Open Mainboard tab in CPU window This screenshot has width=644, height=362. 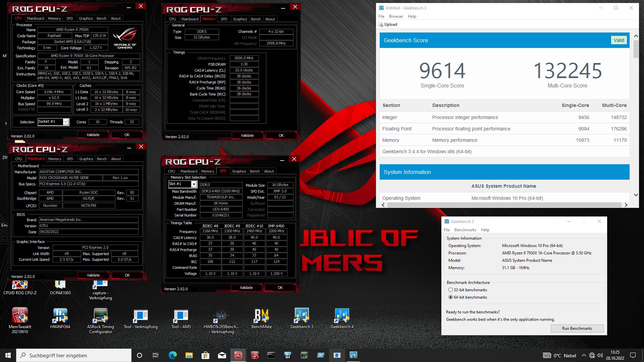click(36, 18)
